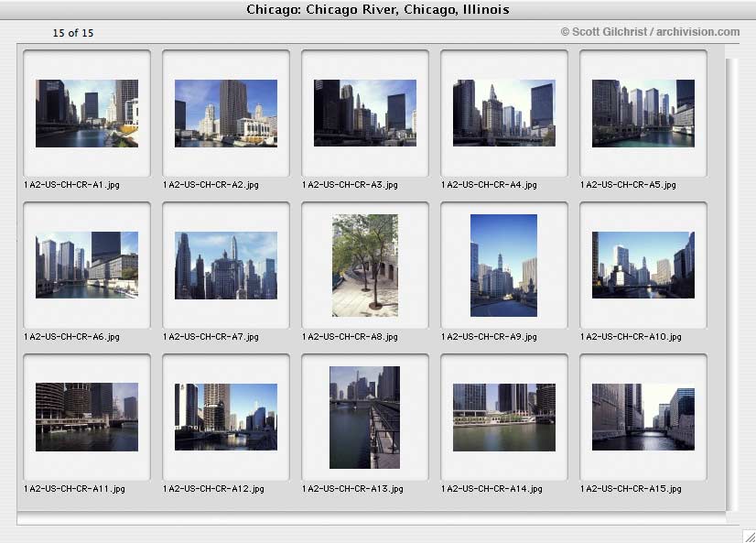Screen dimensions: 756x543
Task: Select the Marina City thumbnail 1A2-US-CH-CR-A11.jpg
Action: [87, 418]
